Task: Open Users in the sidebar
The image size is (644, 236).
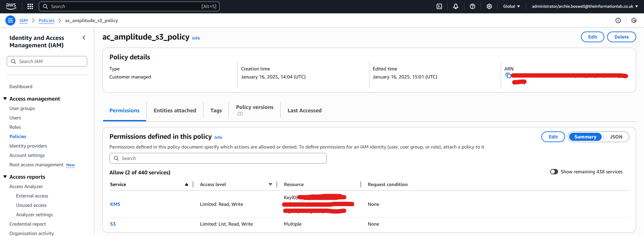Action: 15,118
